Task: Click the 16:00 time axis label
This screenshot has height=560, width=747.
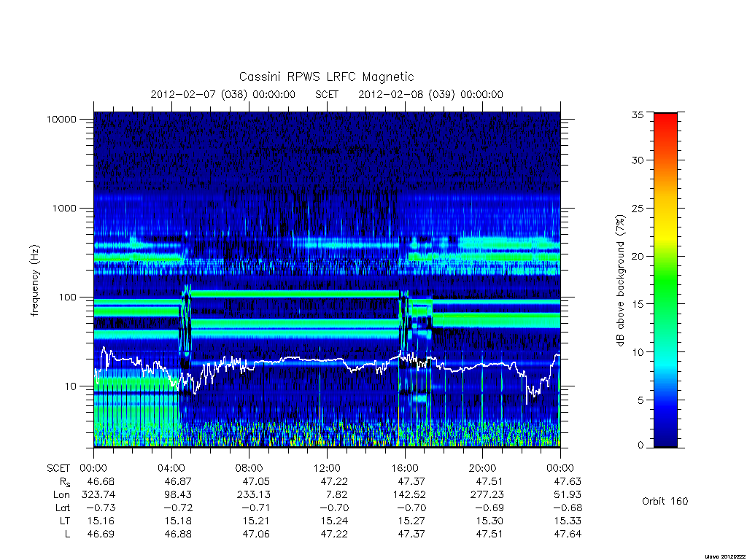Action: click(405, 469)
